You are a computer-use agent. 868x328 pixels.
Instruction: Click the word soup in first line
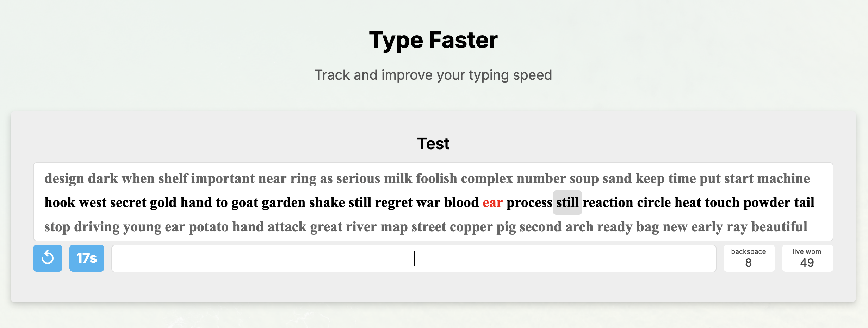[584, 179]
